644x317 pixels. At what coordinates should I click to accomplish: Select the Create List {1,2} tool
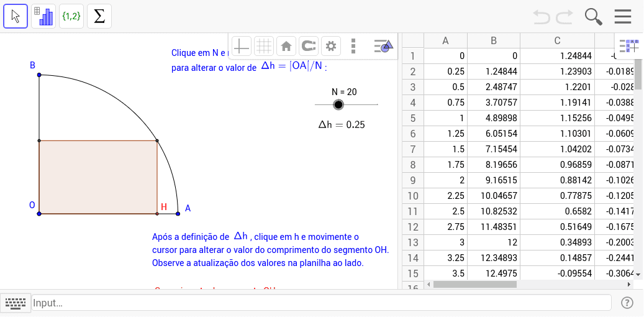(x=71, y=16)
